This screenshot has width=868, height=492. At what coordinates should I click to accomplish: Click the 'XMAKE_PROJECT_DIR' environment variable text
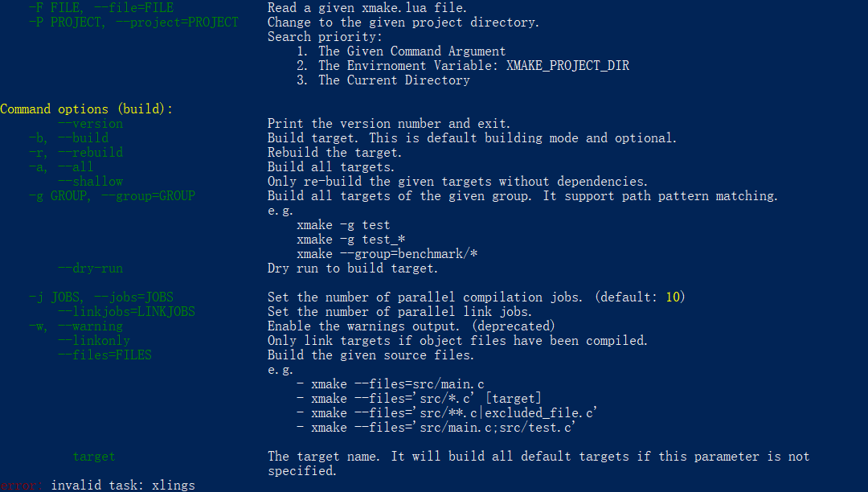(567, 66)
